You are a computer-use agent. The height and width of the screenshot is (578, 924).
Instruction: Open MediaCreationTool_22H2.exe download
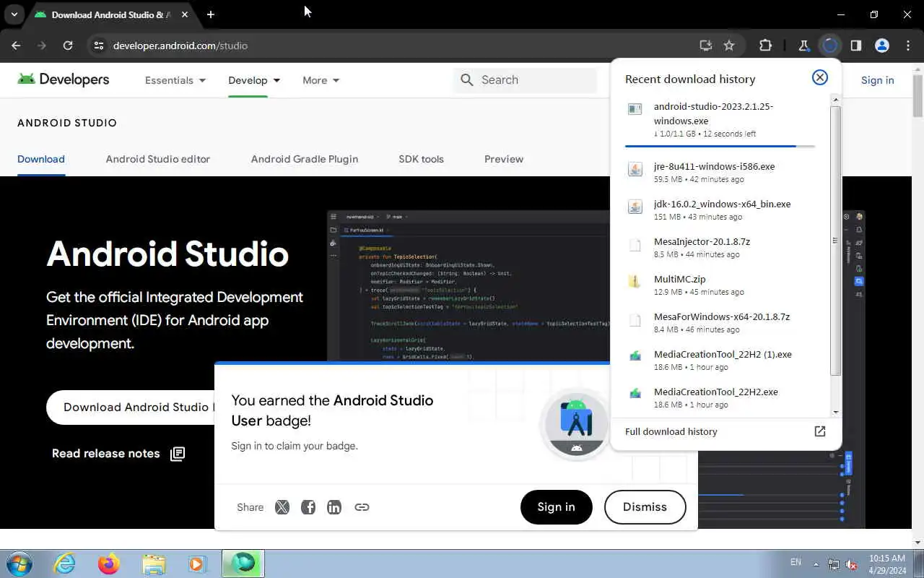720,397
